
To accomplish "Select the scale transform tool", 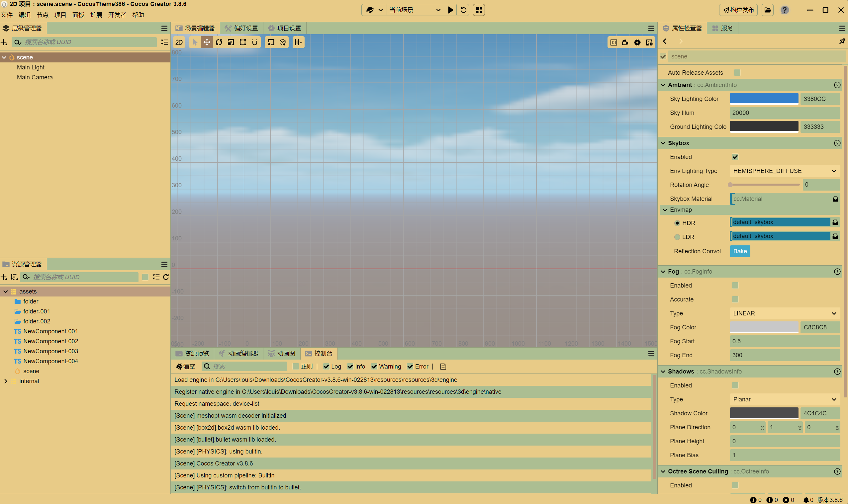I will (x=231, y=42).
